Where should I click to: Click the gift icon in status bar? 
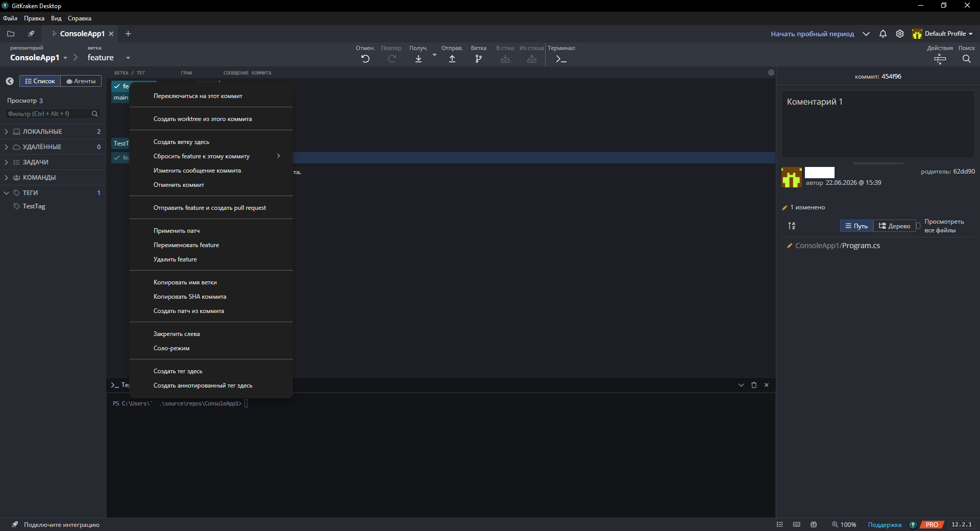(x=814, y=524)
